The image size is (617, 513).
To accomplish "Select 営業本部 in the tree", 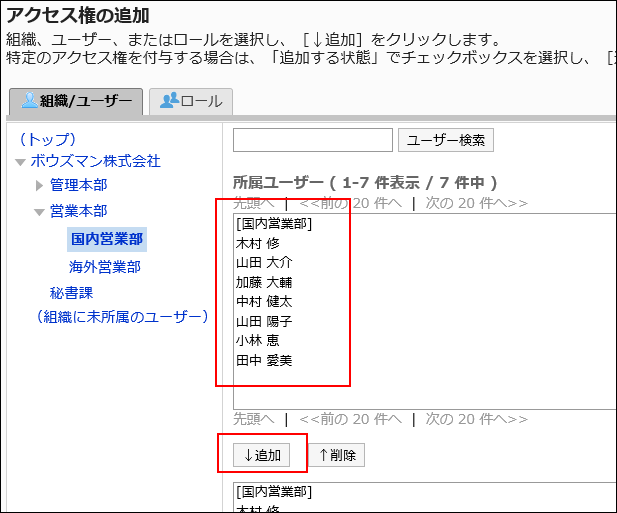I will coord(78,211).
